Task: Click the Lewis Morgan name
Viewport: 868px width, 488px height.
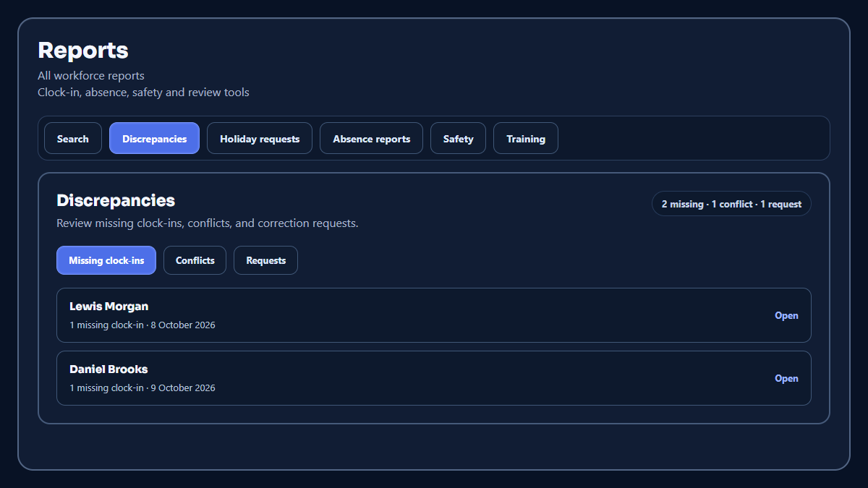Action: tap(109, 307)
